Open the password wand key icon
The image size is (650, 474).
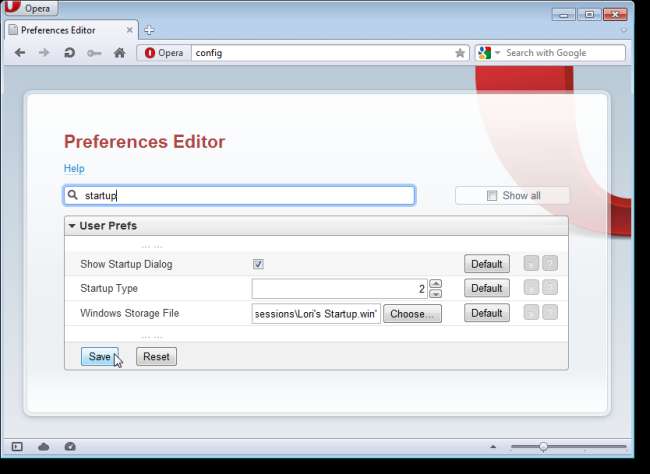tap(94, 53)
